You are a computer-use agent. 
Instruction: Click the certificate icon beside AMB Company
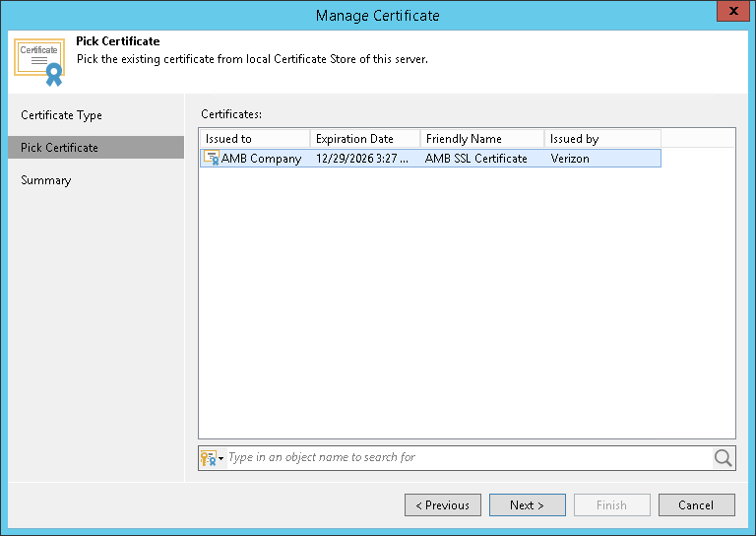[212, 158]
